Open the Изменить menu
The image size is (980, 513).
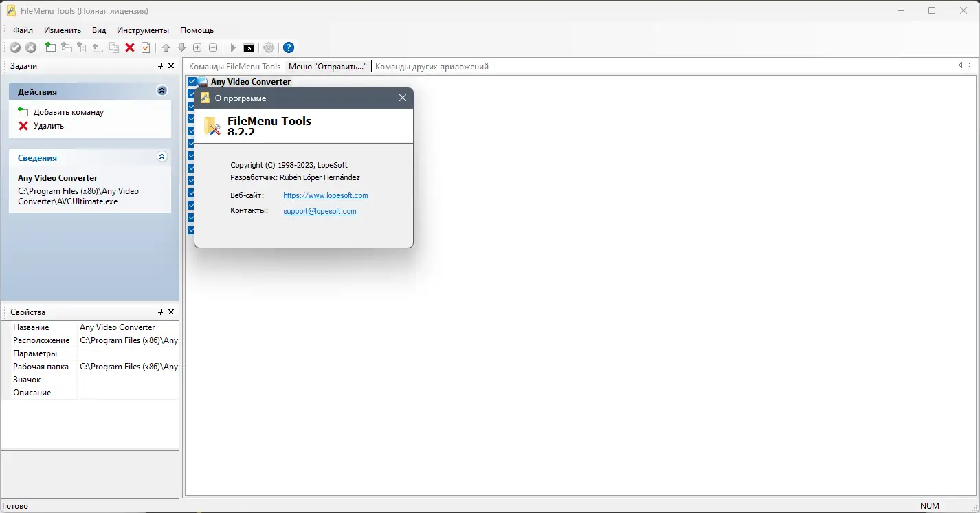(x=63, y=30)
